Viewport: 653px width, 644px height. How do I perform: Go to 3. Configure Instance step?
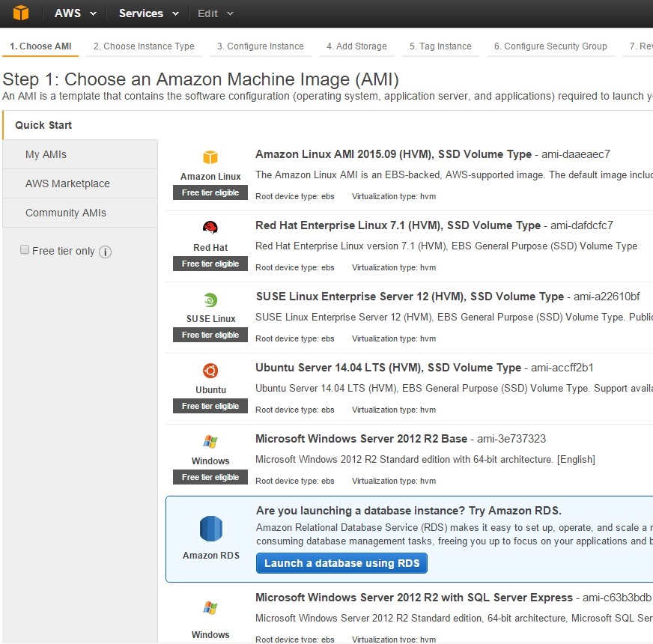(261, 46)
